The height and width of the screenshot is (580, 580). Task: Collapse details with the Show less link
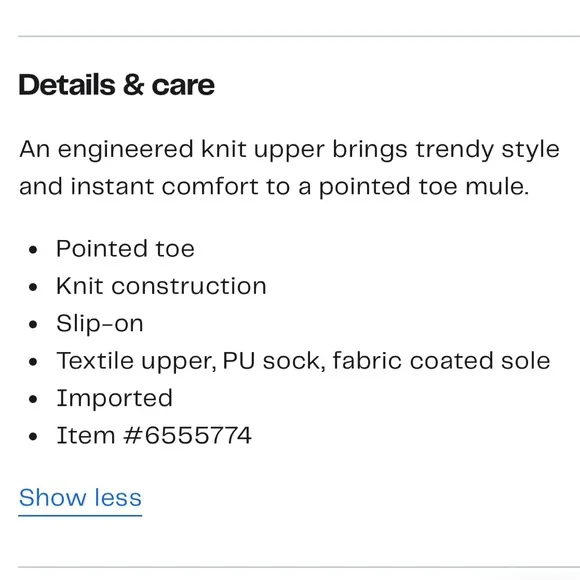80,498
